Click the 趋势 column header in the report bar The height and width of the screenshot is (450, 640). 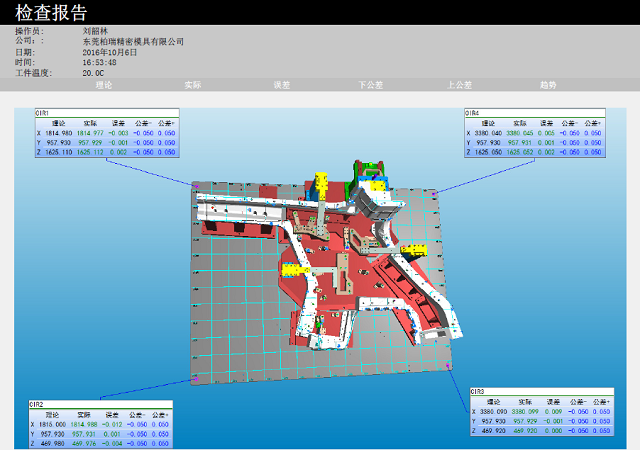click(547, 85)
